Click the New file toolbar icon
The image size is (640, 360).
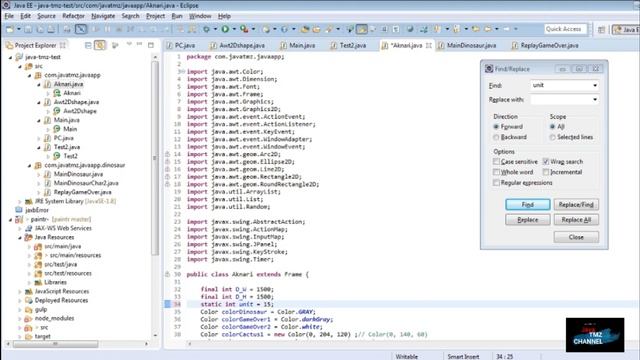click(10, 29)
